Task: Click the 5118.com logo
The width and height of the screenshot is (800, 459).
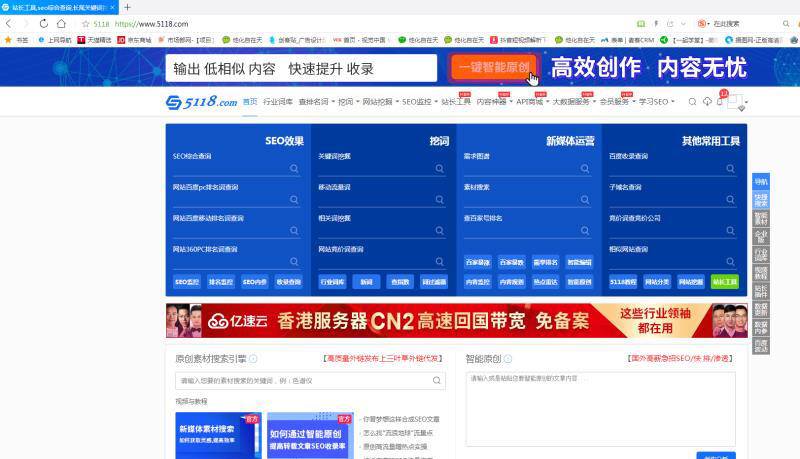Action: 202,102
